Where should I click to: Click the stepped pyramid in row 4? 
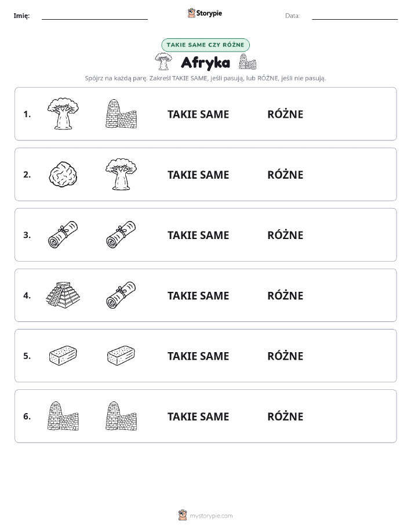click(x=63, y=295)
